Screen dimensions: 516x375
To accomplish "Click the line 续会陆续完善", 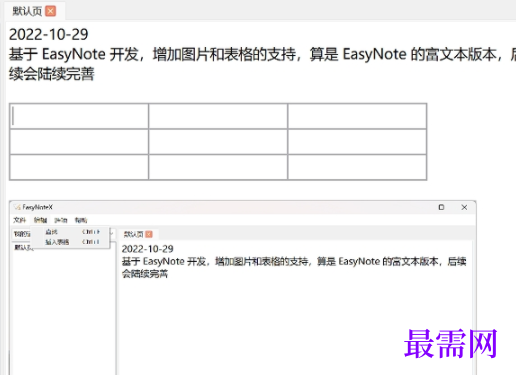I will click(x=52, y=74).
